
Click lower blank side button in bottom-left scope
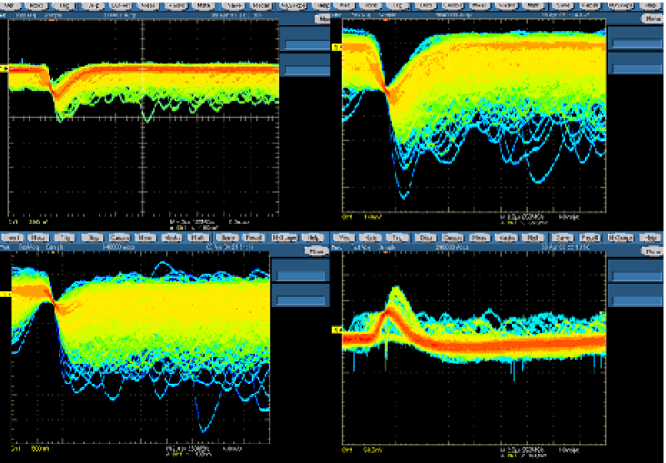[x=302, y=295]
